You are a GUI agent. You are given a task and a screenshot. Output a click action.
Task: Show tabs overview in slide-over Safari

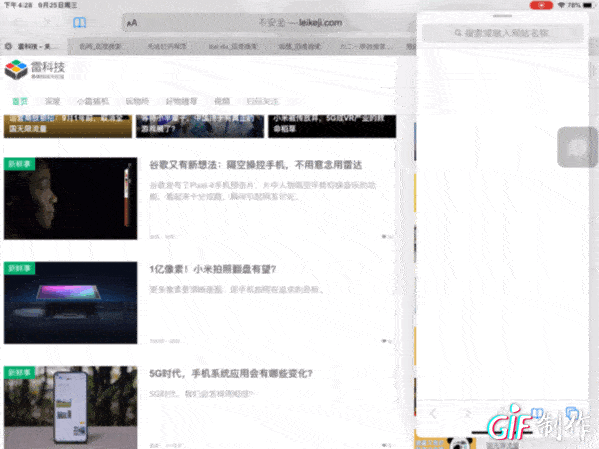[572, 413]
